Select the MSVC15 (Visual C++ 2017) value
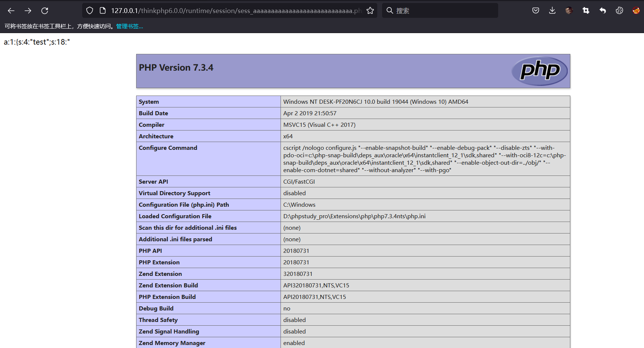 click(x=319, y=125)
